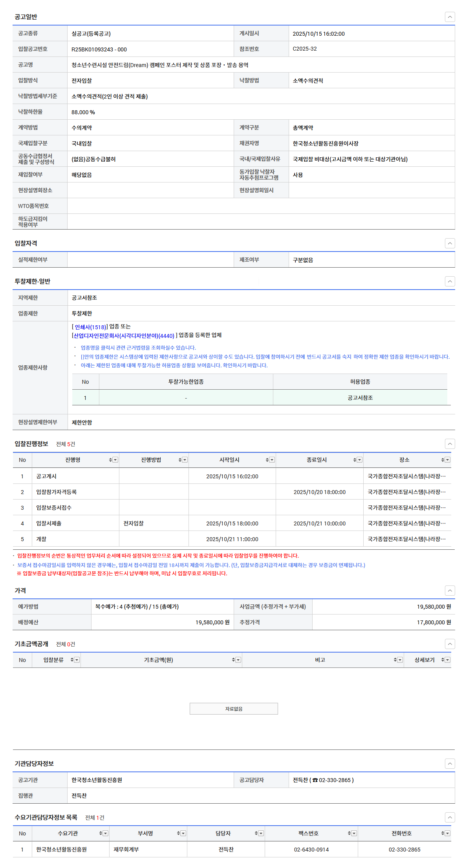The width and height of the screenshot is (463, 868).
Task: Sort base amount table by 입찰분류
Action: point(72,660)
